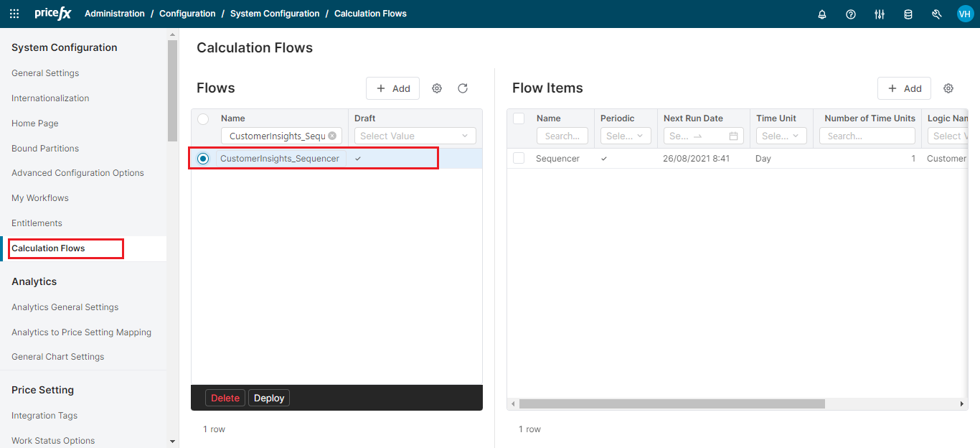980x448 pixels.
Task: Click the Flow Items horizontal scrollbar
Action: click(x=672, y=404)
